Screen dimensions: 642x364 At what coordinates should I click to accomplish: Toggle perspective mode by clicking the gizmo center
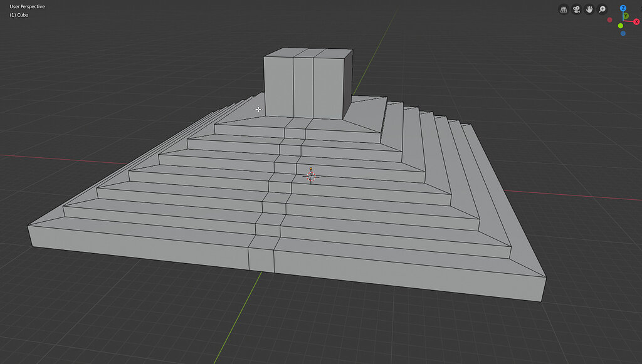623,21
